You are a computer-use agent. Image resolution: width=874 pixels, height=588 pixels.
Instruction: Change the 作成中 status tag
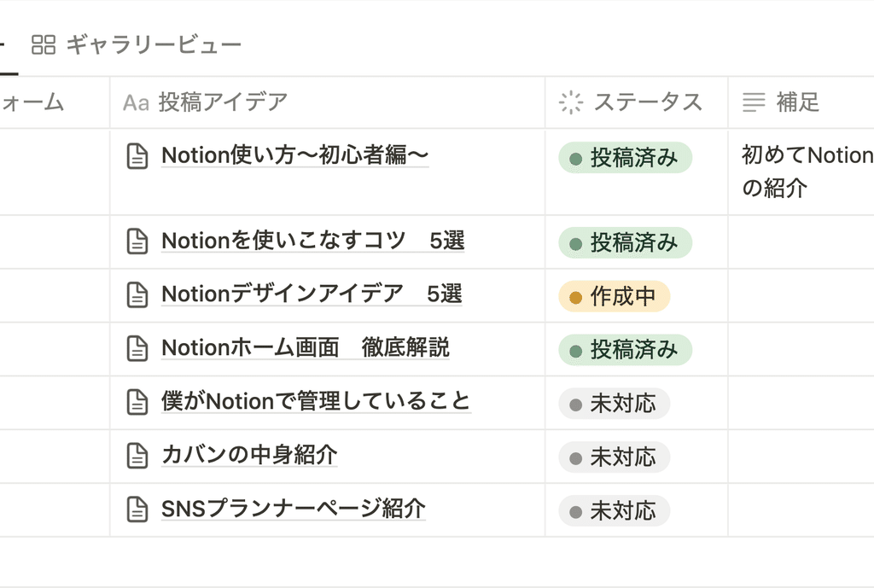pyautogui.click(x=615, y=296)
